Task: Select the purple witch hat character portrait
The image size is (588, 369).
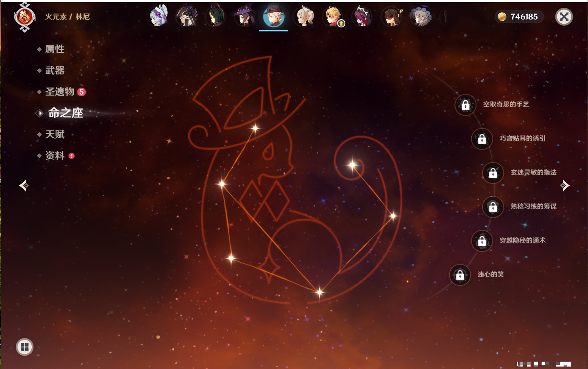Action: click(245, 16)
